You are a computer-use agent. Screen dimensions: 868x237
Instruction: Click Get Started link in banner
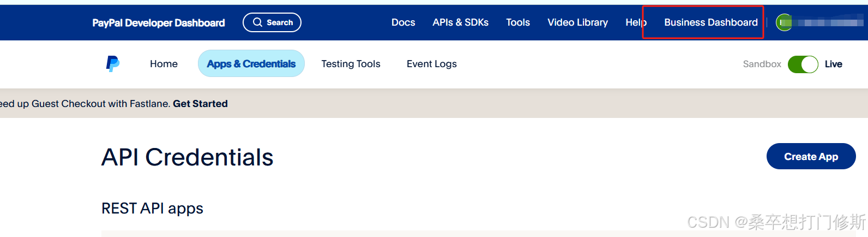[x=200, y=104]
